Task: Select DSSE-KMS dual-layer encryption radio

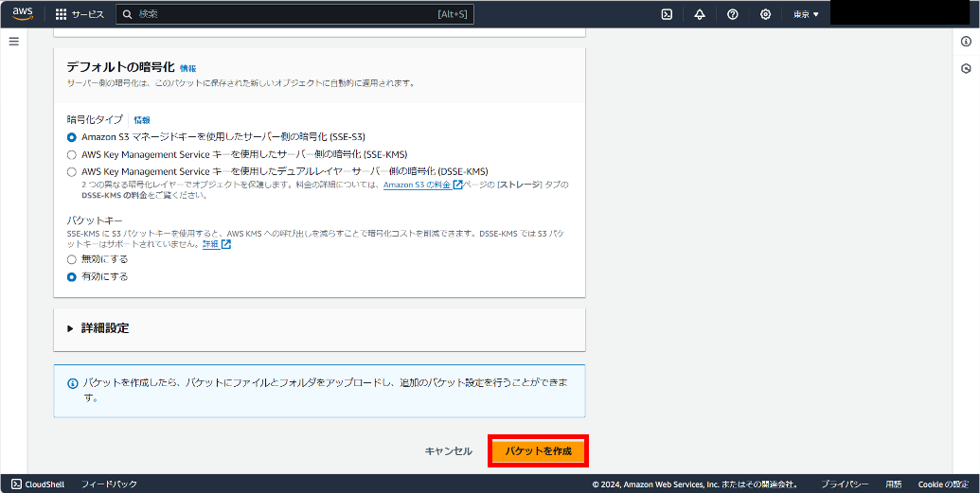Action: tap(71, 171)
